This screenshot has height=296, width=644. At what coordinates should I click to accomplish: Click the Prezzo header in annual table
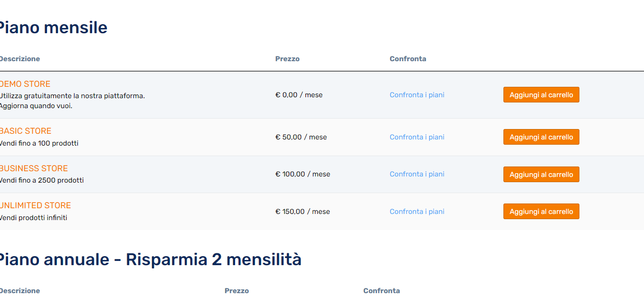pos(237,291)
